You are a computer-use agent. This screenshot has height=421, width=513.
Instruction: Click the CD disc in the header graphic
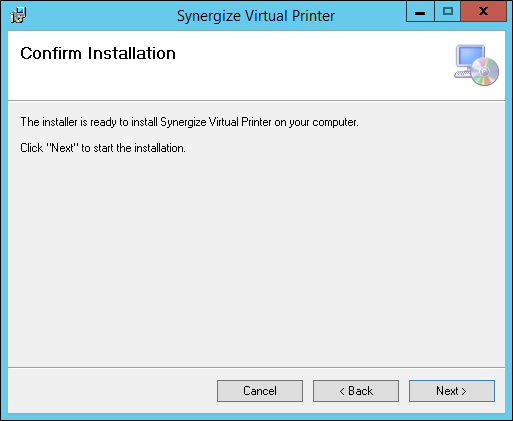(x=485, y=71)
